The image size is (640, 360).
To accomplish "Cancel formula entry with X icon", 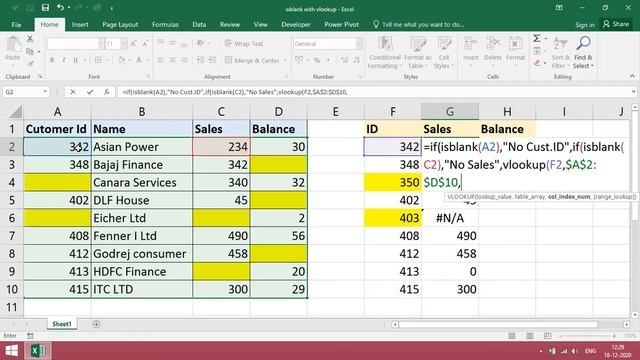I will click(73, 92).
